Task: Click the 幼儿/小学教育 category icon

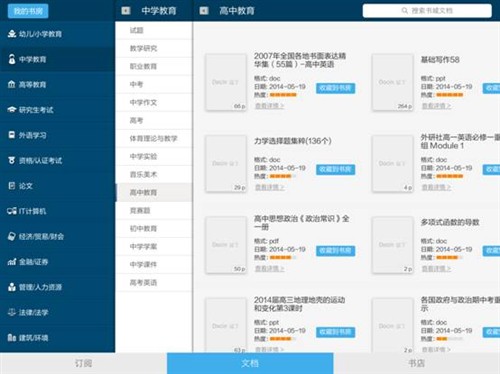Action: pos(12,34)
